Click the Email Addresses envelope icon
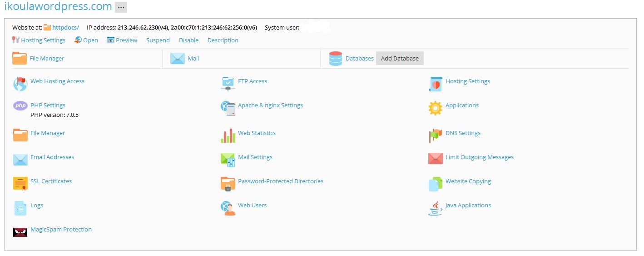This screenshot has height=256, width=644. pos(20,160)
